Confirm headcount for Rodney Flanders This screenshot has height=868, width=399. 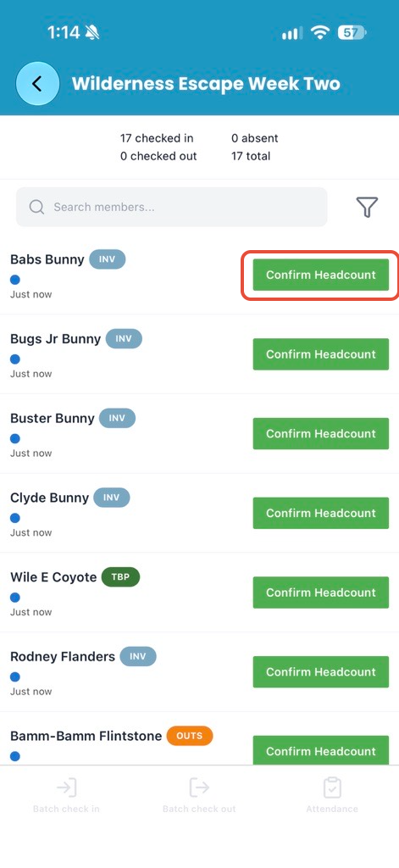click(x=321, y=672)
